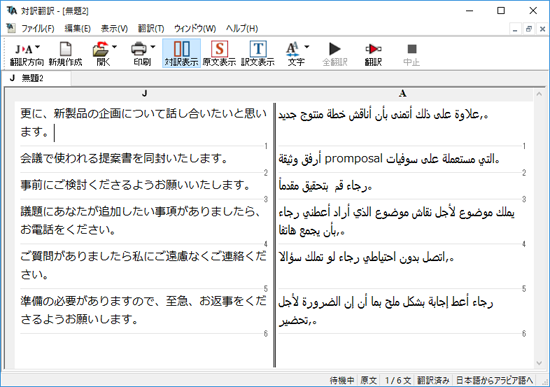Click sentence starting 更に、新製品の企画
Image resolution: width=550 pixels, height=387 pixels.
coord(143,122)
